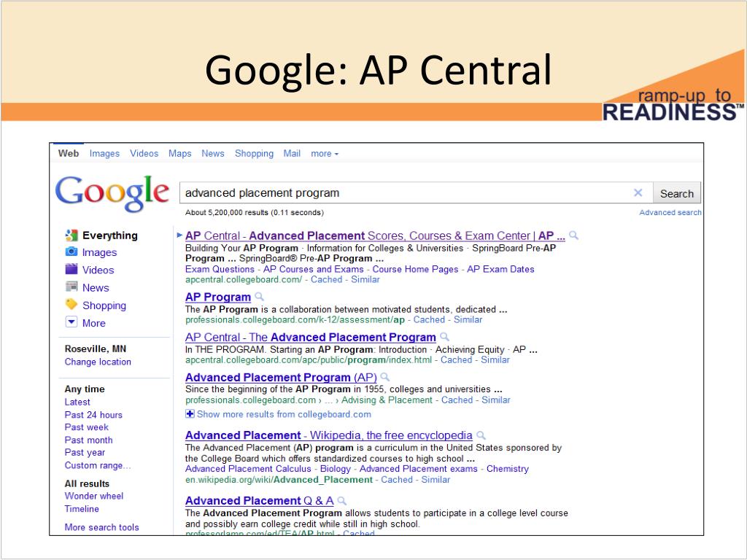Filter by Past month
The width and height of the screenshot is (747, 560).
(x=88, y=440)
